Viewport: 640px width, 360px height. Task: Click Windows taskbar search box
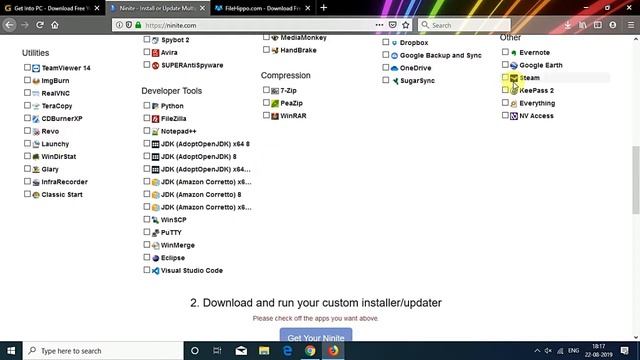point(103,351)
